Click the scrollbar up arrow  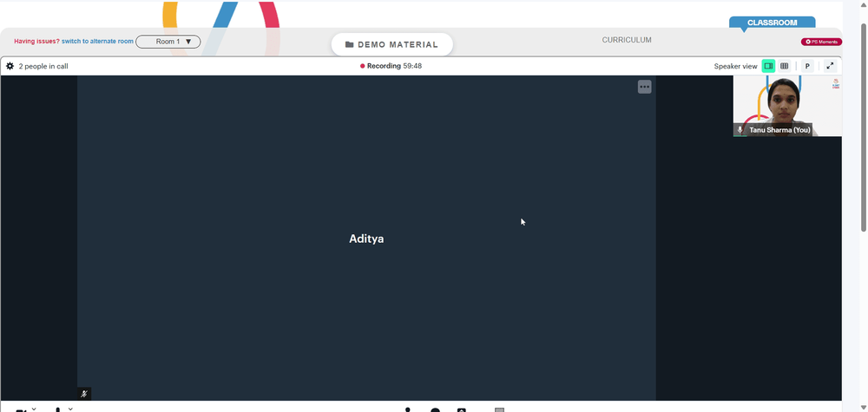[864, 6]
